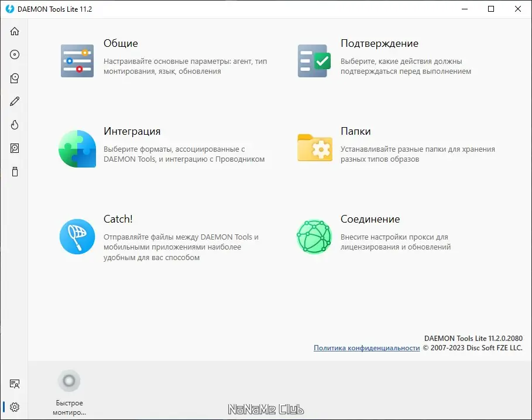The image size is (532, 420).
Task: Open the Catch! settings icon
Action: (x=77, y=236)
